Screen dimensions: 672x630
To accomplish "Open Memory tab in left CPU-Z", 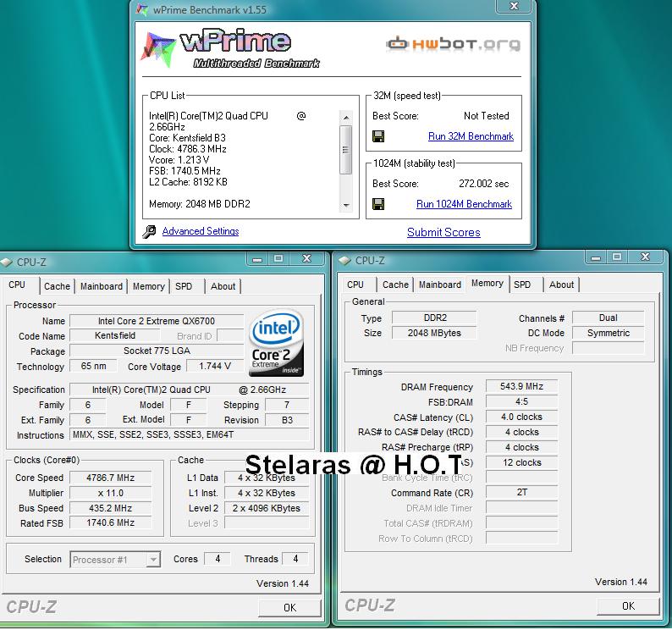I will [x=149, y=286].
